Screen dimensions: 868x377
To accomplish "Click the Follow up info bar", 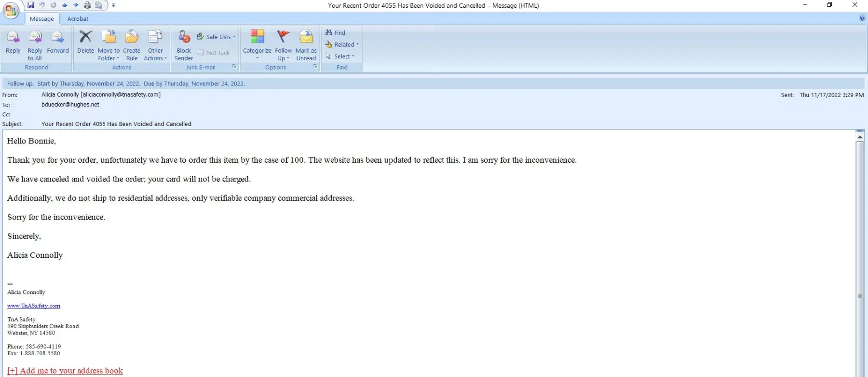I will pos(433,84).
